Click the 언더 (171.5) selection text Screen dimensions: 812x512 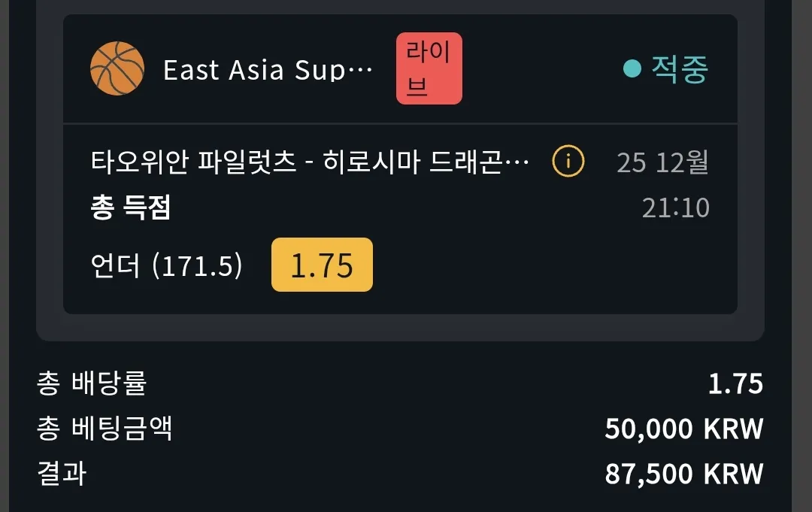166,265
